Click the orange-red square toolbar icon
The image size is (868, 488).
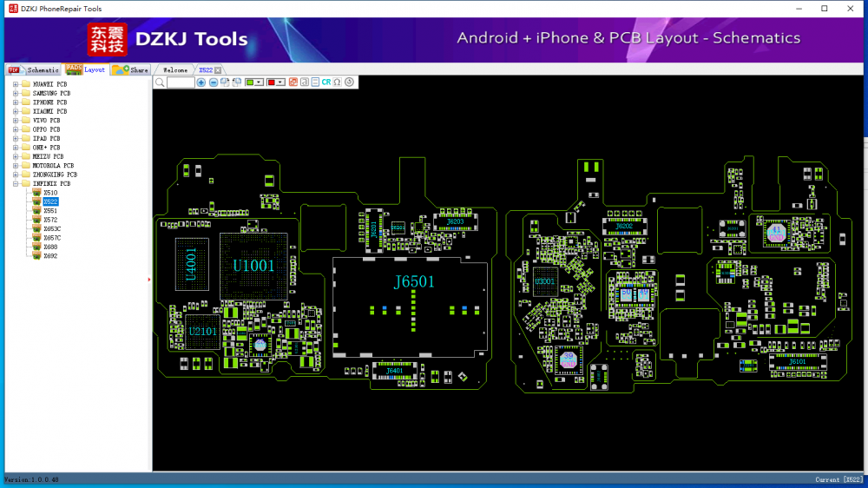coord(293,82)
